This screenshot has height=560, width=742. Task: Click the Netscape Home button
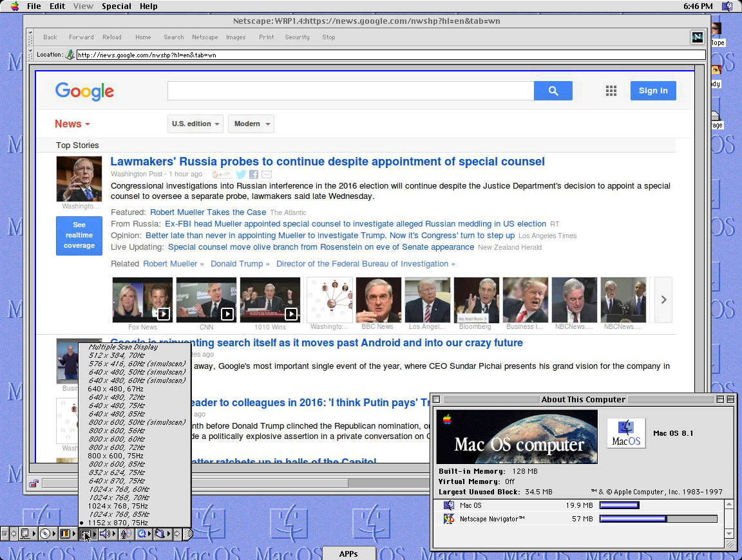(x=143, y=37)
